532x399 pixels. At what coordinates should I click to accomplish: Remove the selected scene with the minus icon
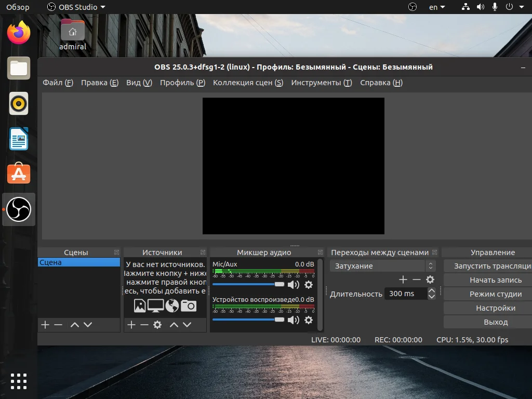point(58,325)
